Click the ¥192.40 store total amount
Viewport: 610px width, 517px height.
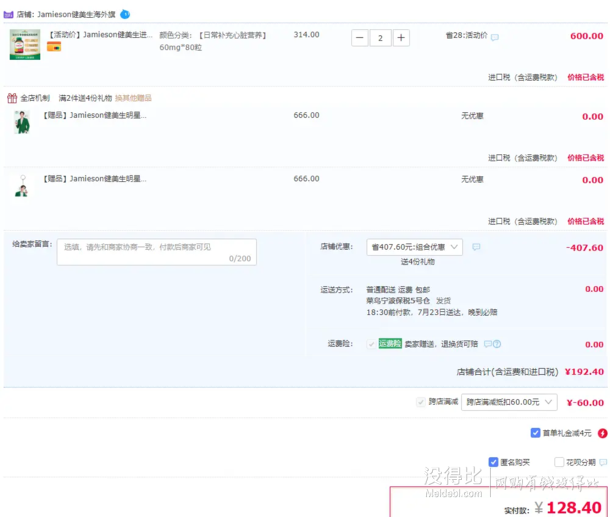click(584, 372)
